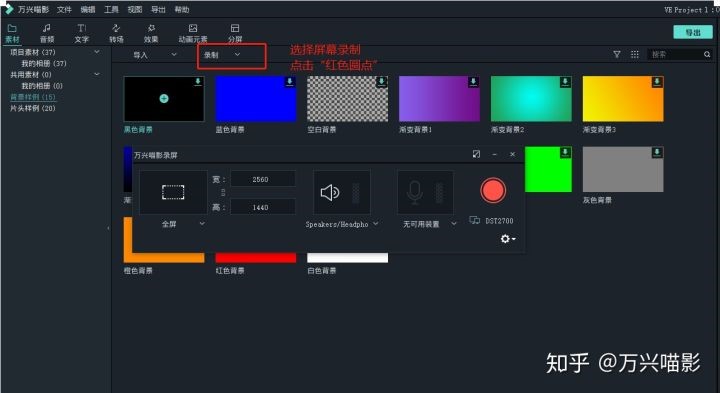Switch to the 转场 tab
The height and width of the screenshot is (393, 720).
pyautogui.click(x=116, y=34)
